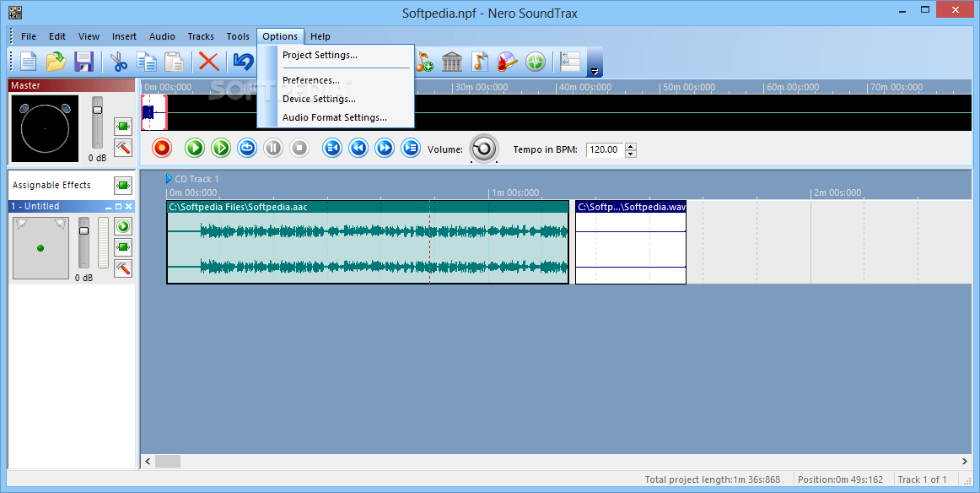This screenshot has height=493, width=980.
Task: Click track 1 hammer tool icon
Action: click(124, 268)
